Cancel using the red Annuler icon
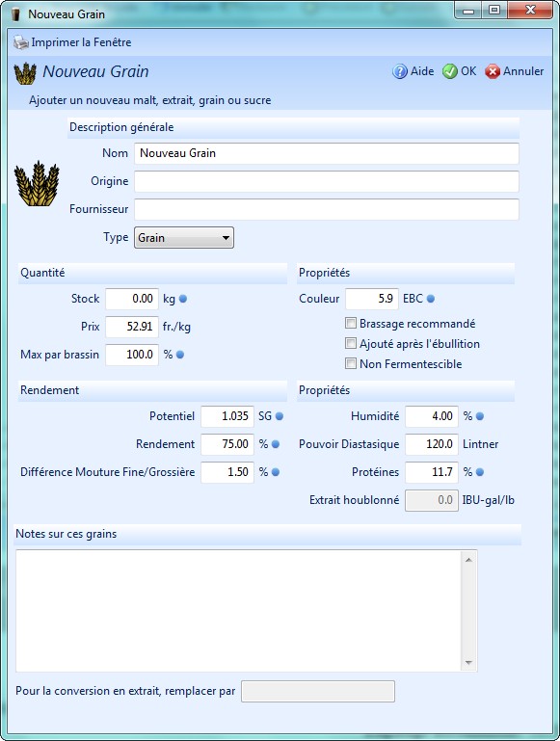The width and height of the screenshot is (560, 741). 493,71
